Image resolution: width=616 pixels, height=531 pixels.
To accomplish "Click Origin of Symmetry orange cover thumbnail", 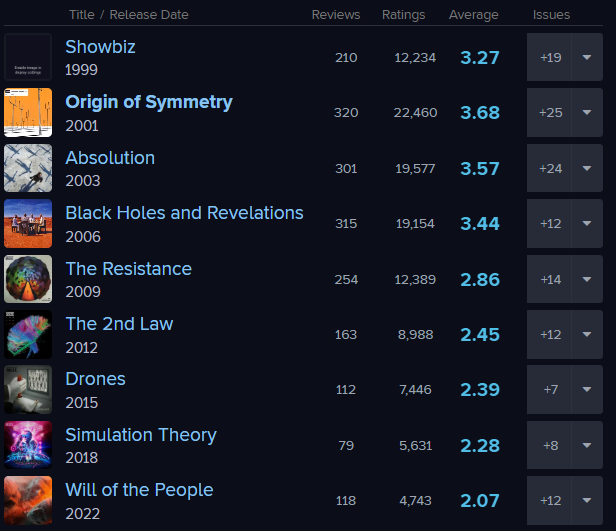I will [x=28, y=112].
